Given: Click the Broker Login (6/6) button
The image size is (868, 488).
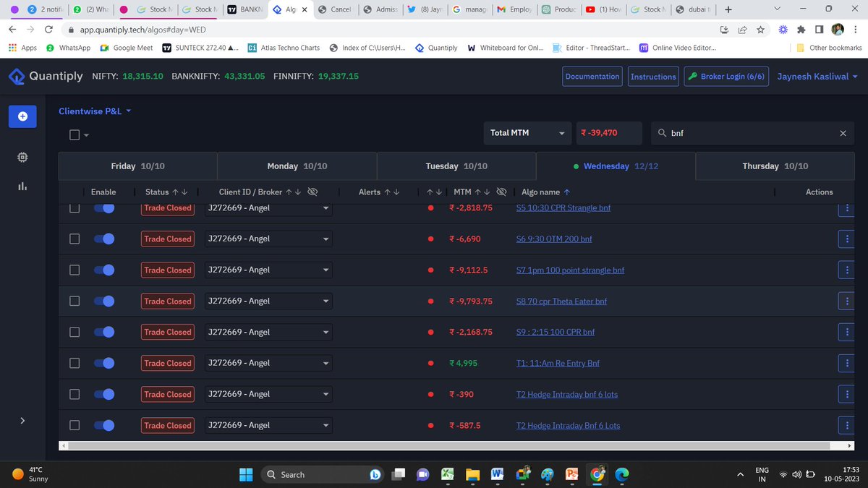Looking at the screenshot, I should [726, 77].
